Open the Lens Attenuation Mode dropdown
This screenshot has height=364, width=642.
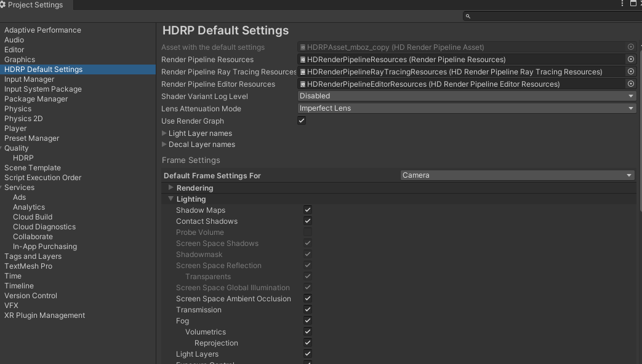point(467,109)
